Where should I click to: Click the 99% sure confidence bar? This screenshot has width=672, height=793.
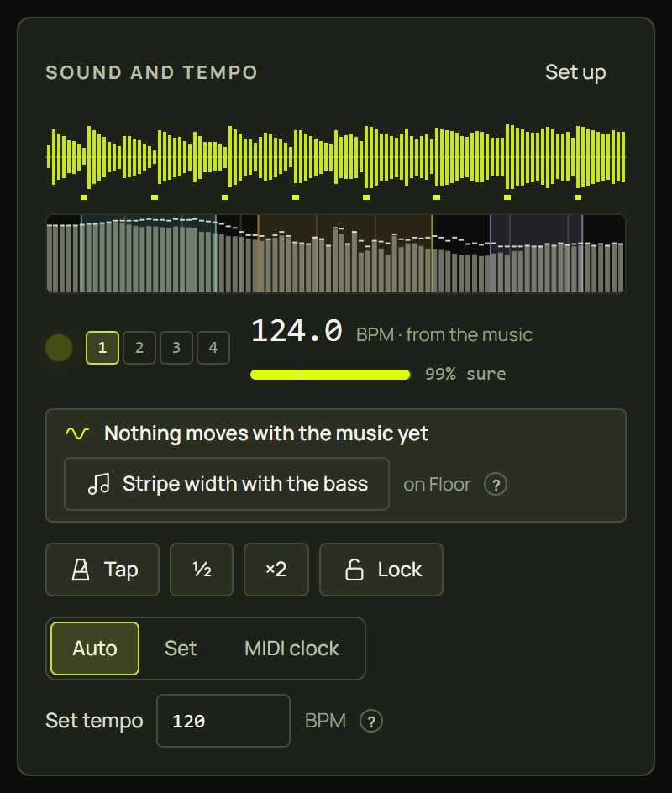[331, 375]
